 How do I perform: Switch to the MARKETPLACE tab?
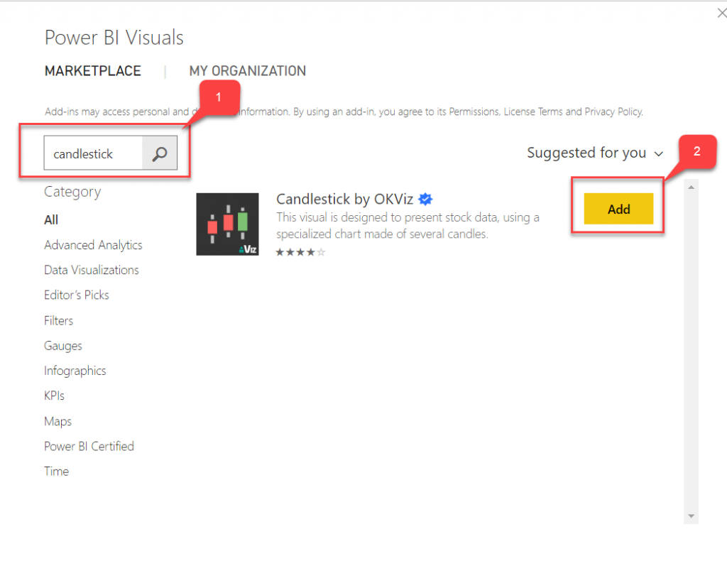coord(93,71)
